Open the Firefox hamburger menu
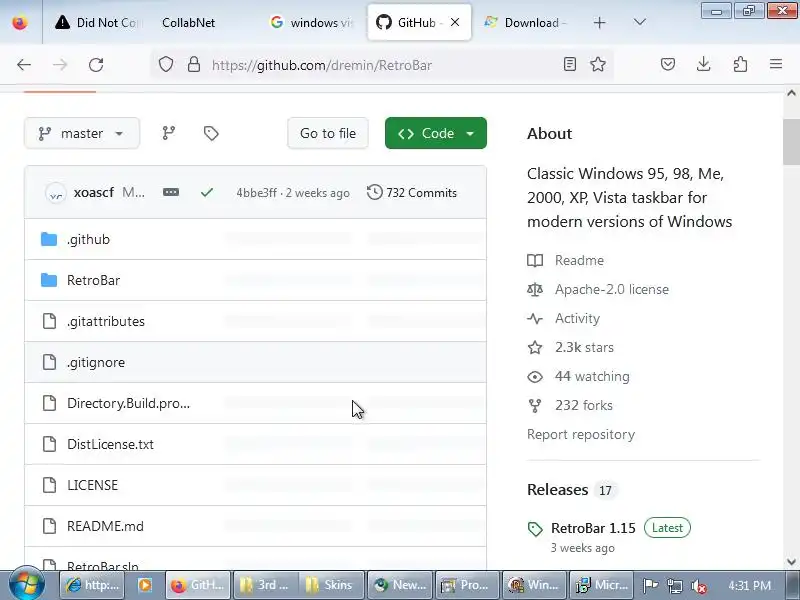 (x=776, y=64)
